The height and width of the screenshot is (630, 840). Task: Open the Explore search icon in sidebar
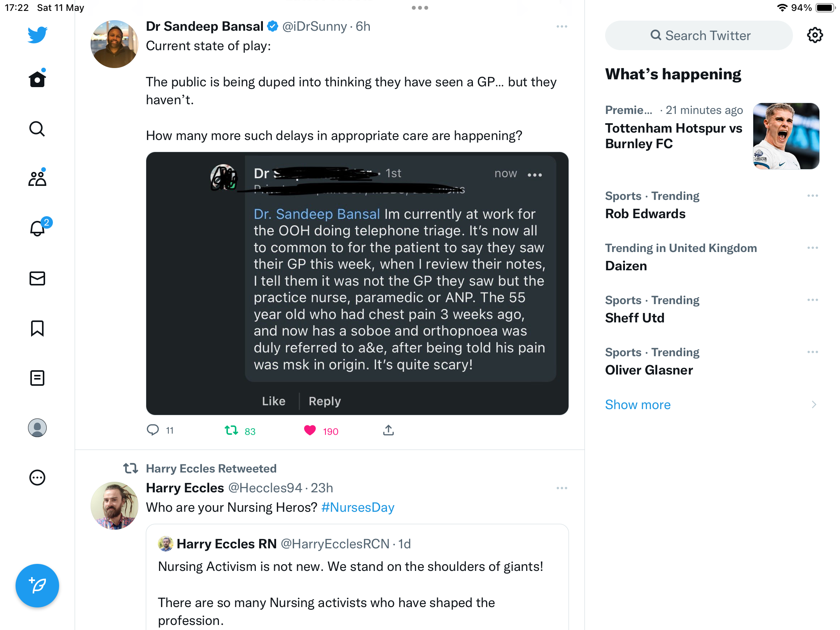(x=37, y=129)
